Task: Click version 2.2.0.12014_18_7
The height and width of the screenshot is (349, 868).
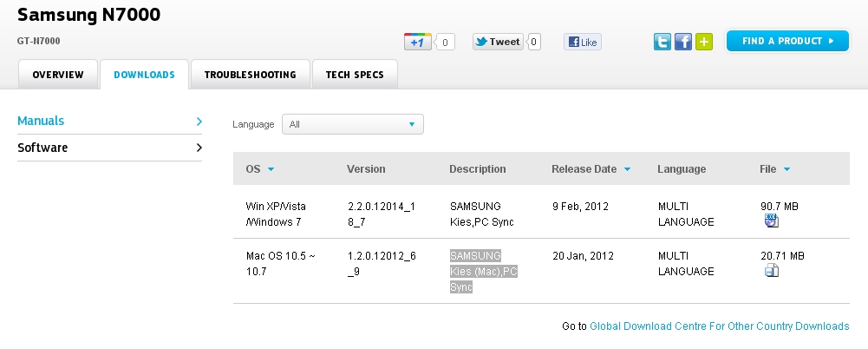Action: 382,214
